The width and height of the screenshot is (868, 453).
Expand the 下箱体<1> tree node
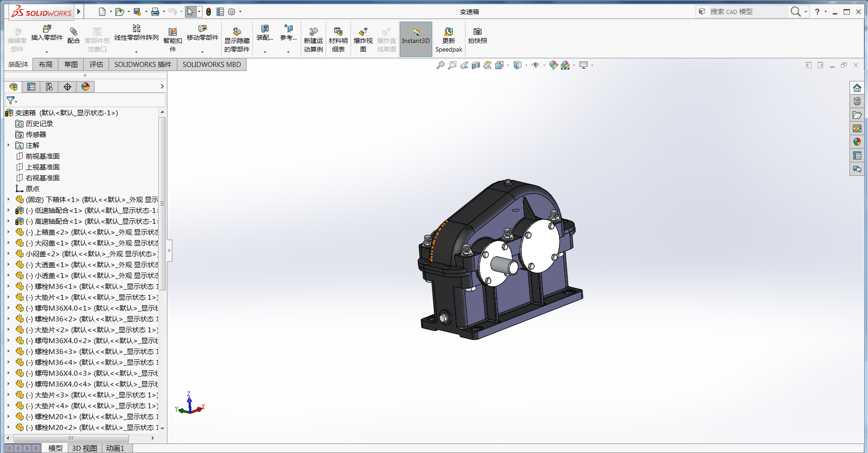(x=9, y=199)
